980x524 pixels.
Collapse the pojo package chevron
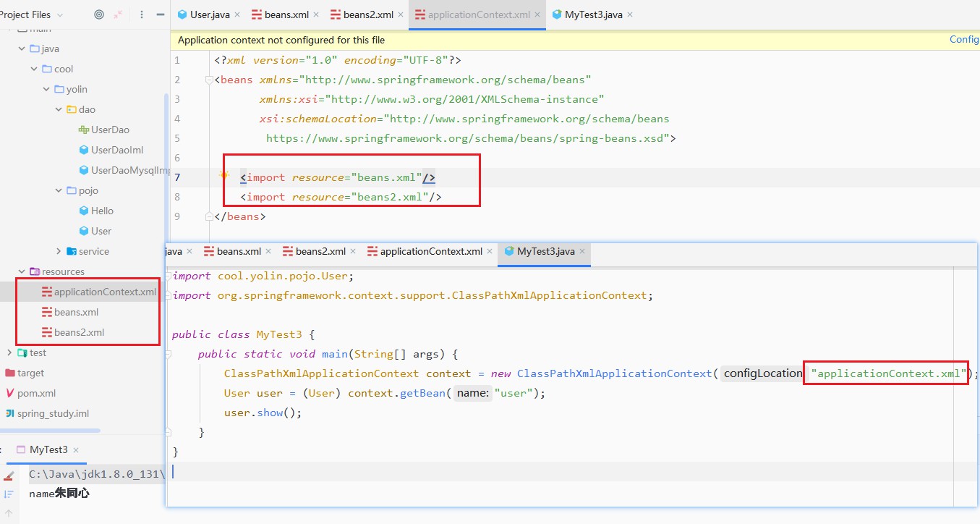(x=59, y=190)
